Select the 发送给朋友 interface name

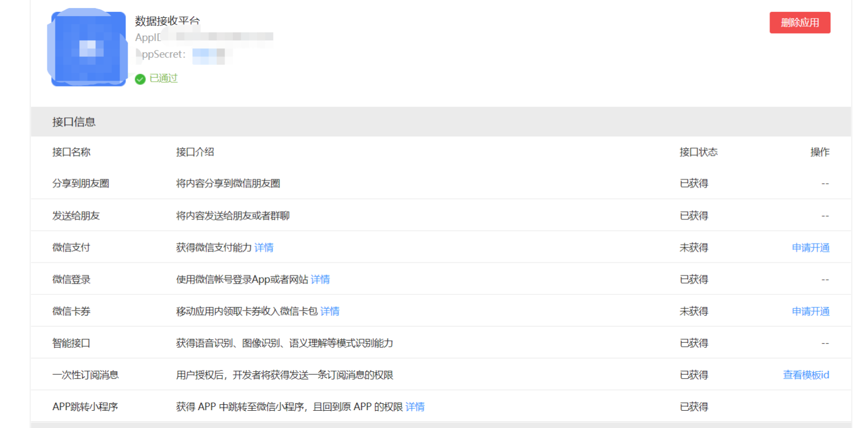click(76, 216)
